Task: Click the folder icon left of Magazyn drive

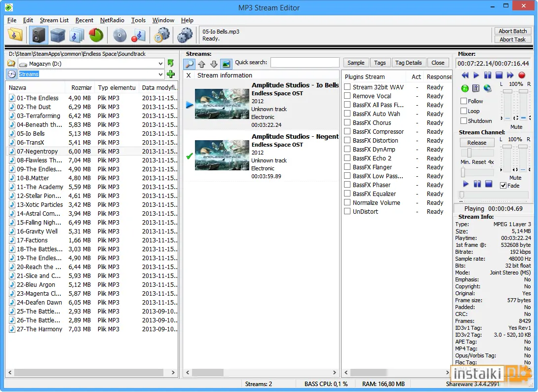Action: coord(11,64)
